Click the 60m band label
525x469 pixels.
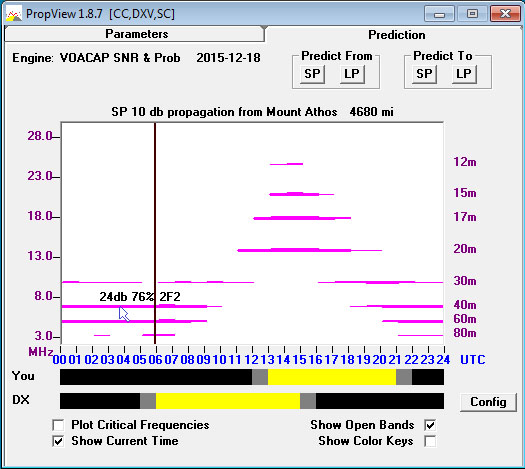click(x=465, y=319)
